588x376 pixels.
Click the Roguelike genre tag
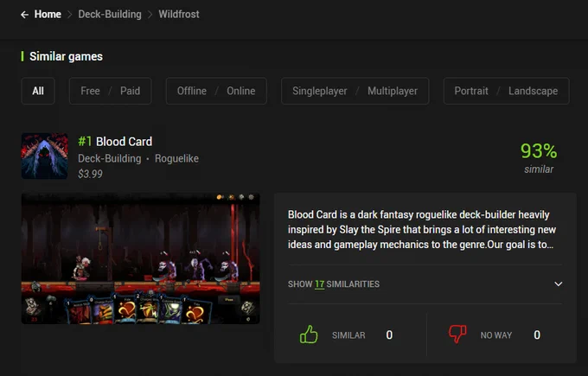[x=176, y=158]
